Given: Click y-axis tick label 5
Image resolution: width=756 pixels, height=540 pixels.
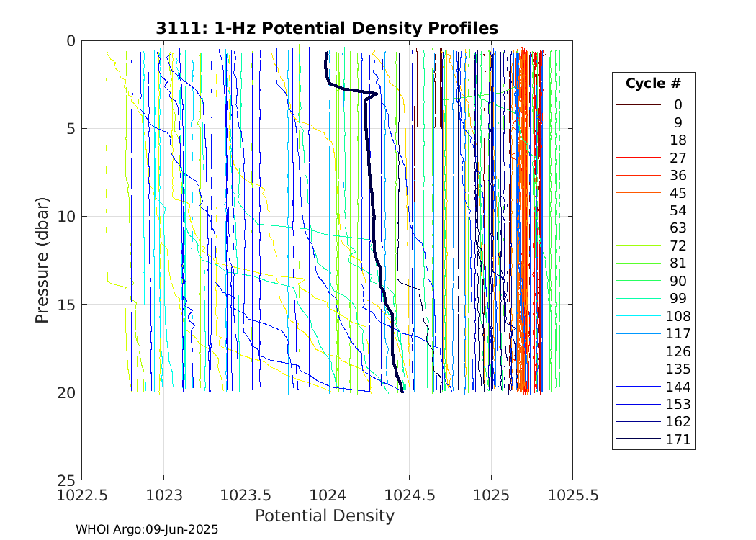Looking at the screenshot, I should (71, 129).
